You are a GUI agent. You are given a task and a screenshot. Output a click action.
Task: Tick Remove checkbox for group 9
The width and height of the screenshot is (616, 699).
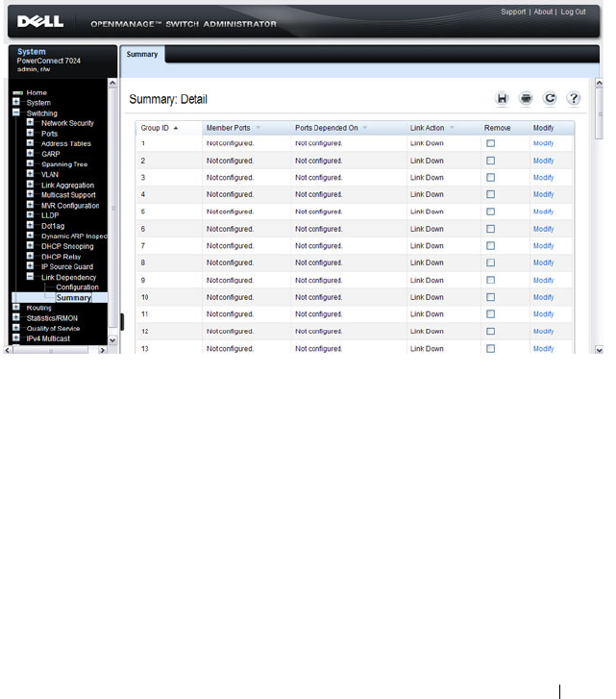pos(490,280)
